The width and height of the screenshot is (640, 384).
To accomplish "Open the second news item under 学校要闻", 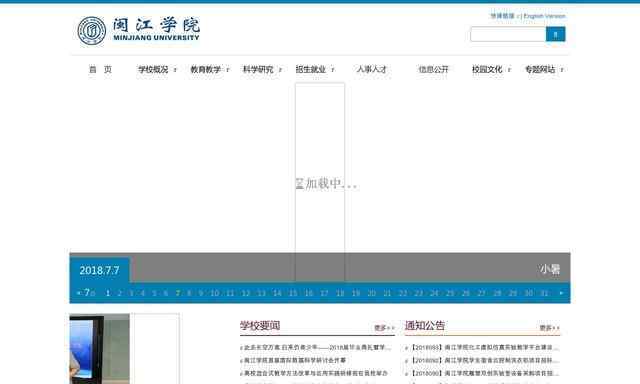I will 295,360.
